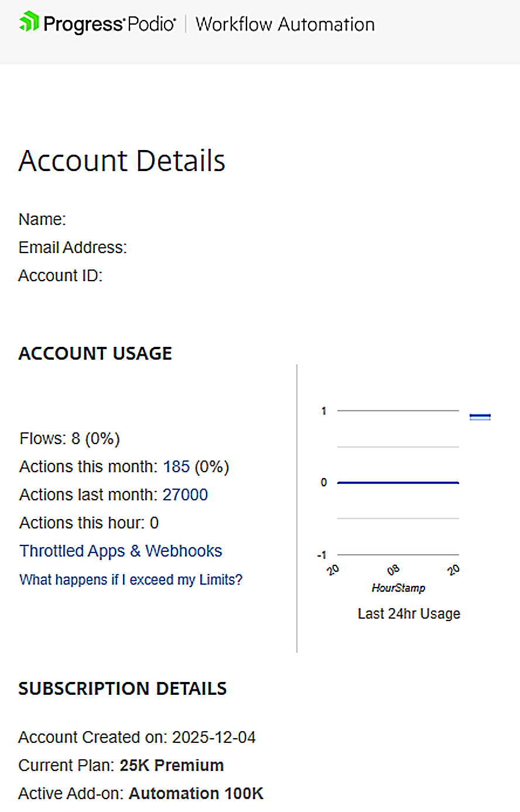Open the Throttled Apps & Webhooks link
The width and height of the screenshot is (520, 812).
[121, 551]
